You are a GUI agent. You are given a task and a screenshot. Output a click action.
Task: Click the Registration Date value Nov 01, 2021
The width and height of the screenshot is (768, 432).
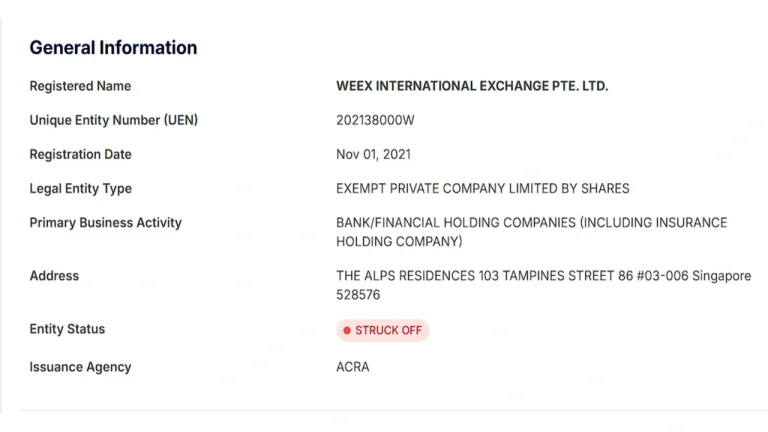tap(373, 155)
